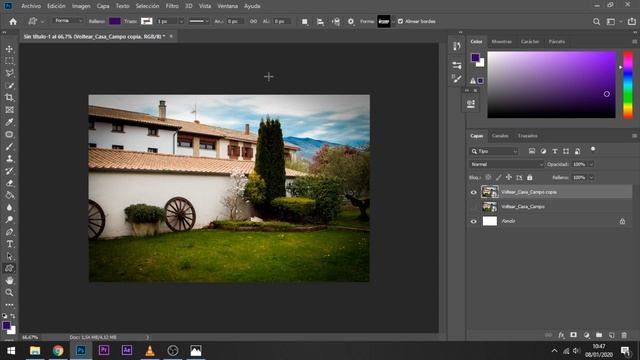Open the Opacidad percentage dropdown arrow
This screenshot has height=360, width=640.
pyautogui.click(x=591, y=164)
